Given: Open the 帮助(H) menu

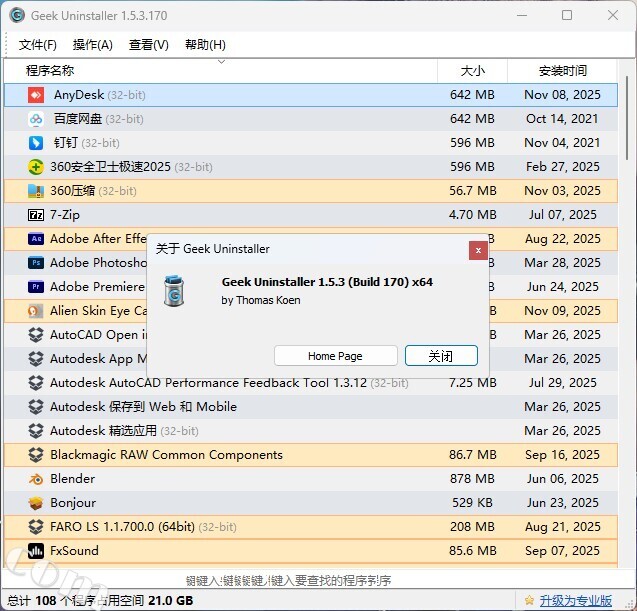Looking at the screenshot, I should point(205,45).
